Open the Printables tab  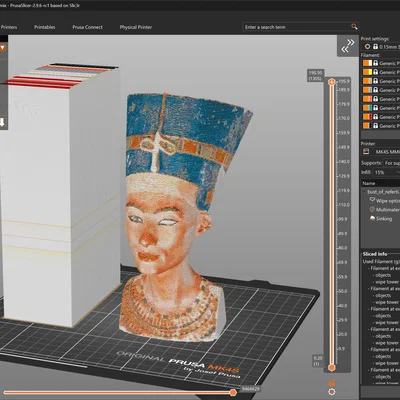45,27
